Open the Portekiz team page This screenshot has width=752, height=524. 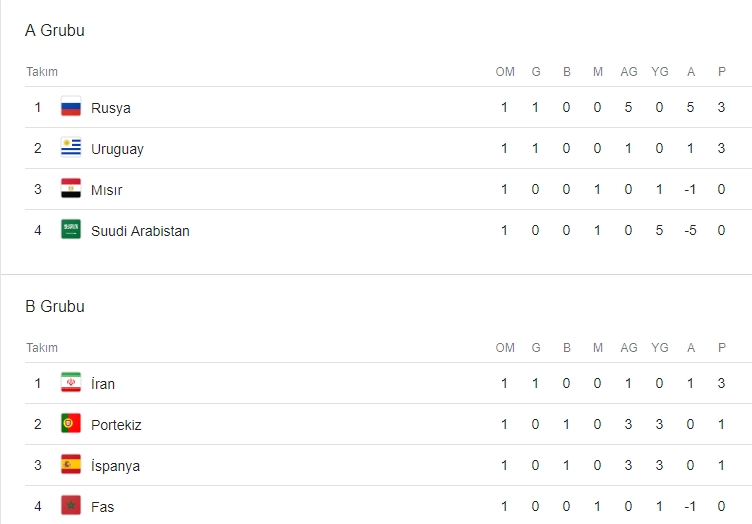(116, 425)
